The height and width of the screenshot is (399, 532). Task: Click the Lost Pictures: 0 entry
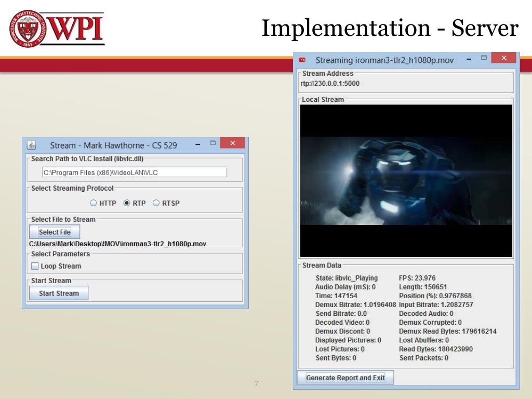(340, 349)
